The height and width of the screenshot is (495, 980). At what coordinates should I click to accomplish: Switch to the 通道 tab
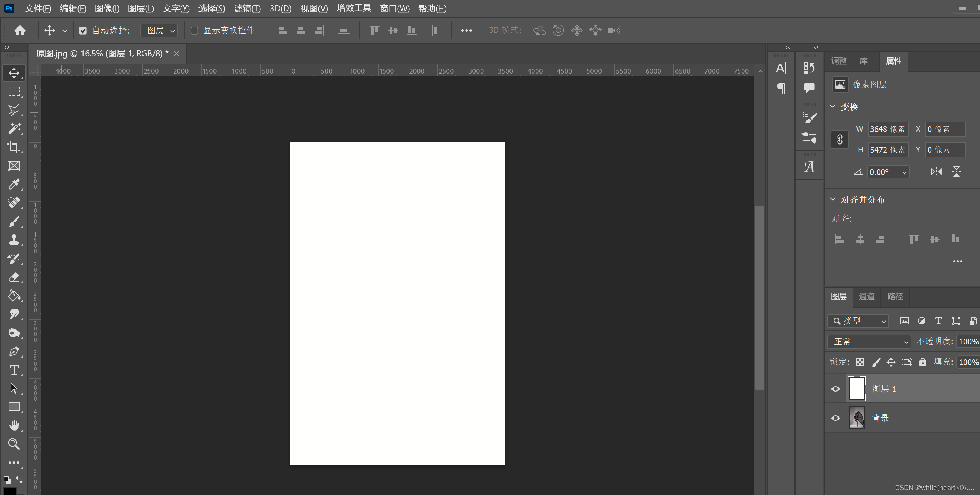(866, 297)
